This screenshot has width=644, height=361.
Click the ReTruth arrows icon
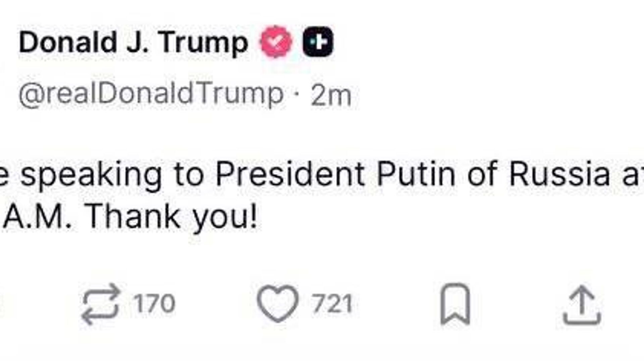[101, 304]
